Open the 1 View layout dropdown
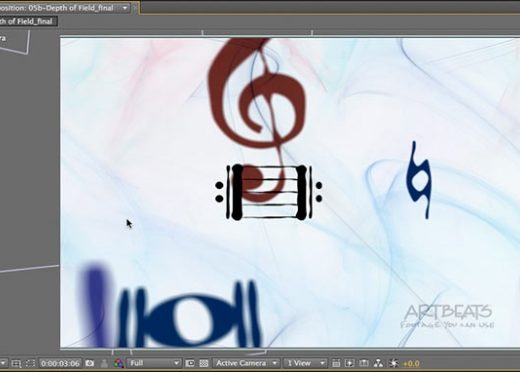Screen dimensions: 520x372 (305, 363)
